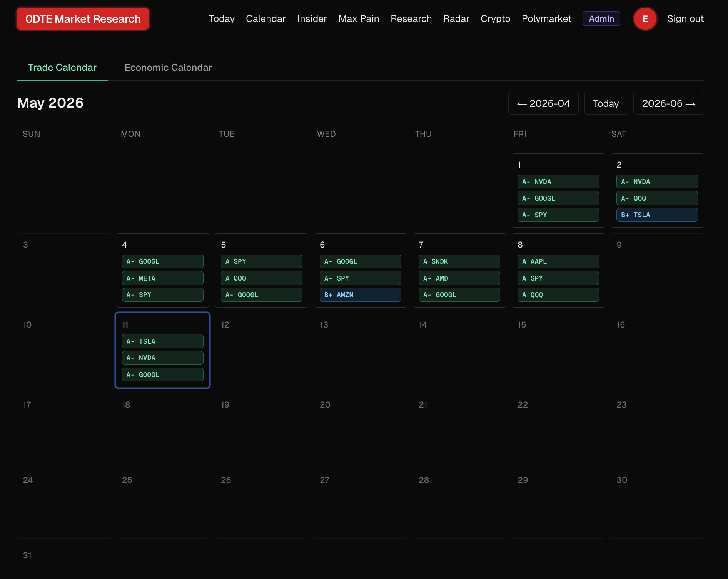Sign out of the account

[x=686, y=19]
